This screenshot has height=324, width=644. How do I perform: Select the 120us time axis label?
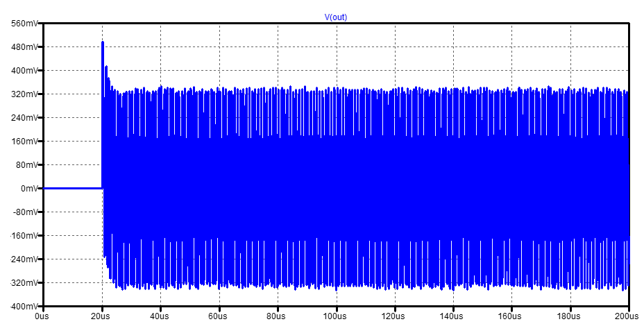[393, 316]
